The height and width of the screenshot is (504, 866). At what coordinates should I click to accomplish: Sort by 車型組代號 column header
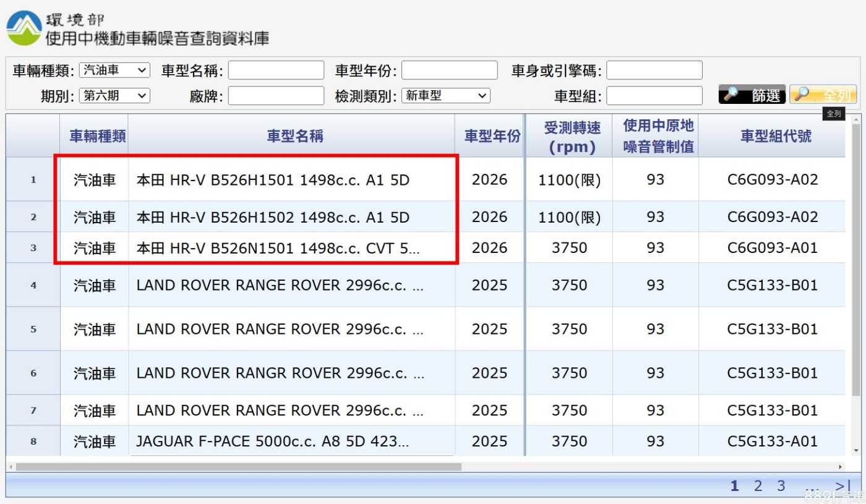(x=773, y=136)
